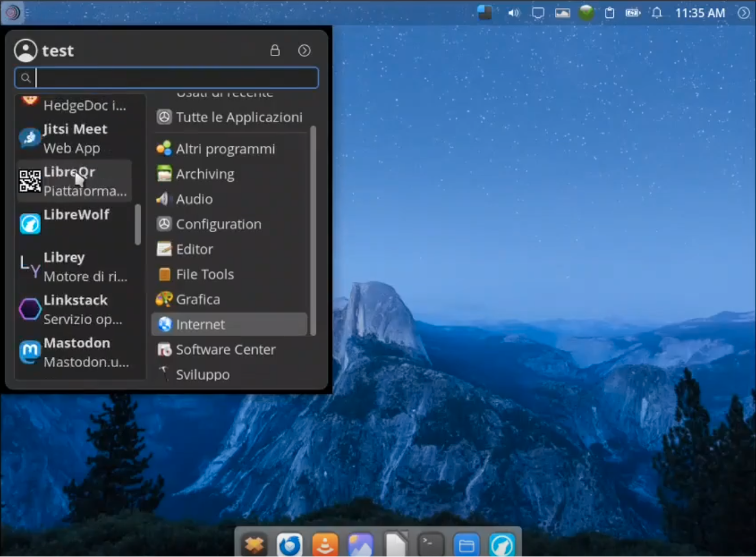Open the clipboard manager tray icon

[609, 13]
